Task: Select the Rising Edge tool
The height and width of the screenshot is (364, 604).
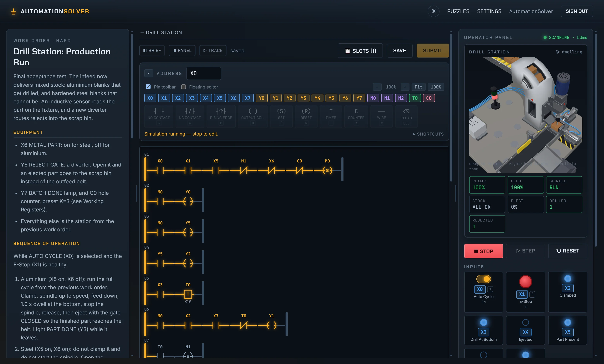Action: coord(221,116)
